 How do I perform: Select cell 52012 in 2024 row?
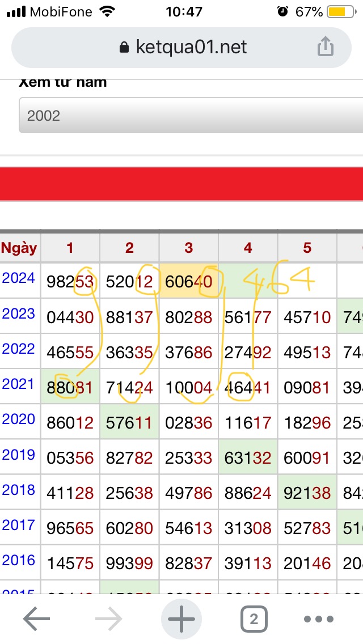coord(129,282)
